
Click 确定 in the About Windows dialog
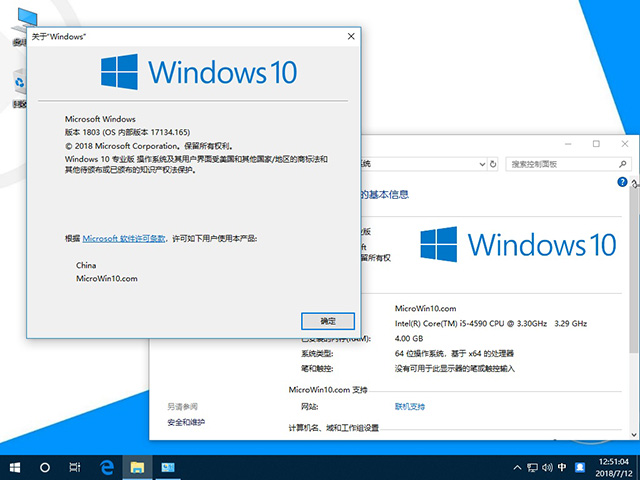tap(328, 321)
